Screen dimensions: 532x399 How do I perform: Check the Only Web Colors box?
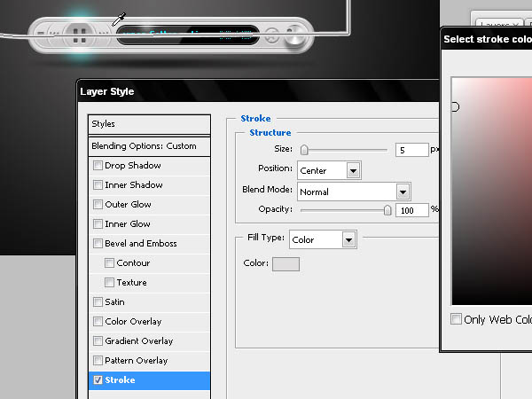tap(456, 319)
